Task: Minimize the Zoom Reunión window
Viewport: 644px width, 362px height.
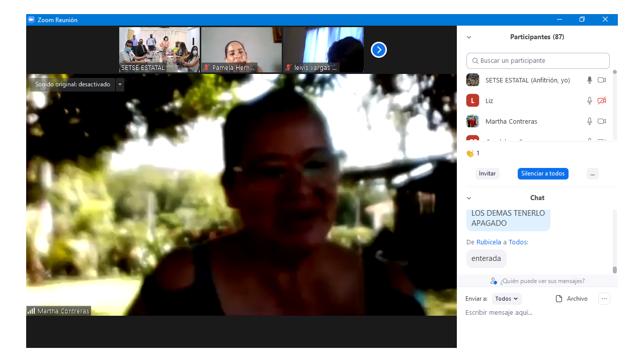Action: 559,20
